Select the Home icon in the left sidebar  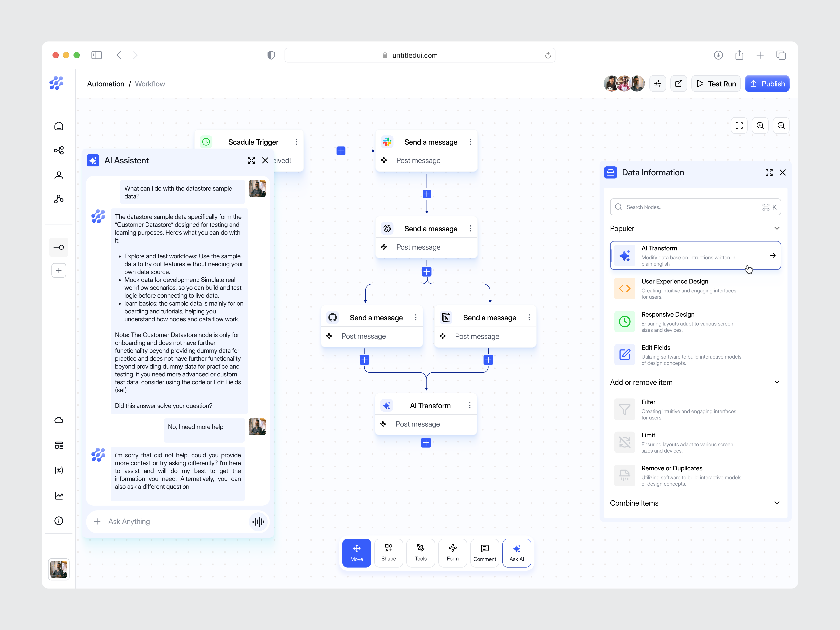click(59, 126)
